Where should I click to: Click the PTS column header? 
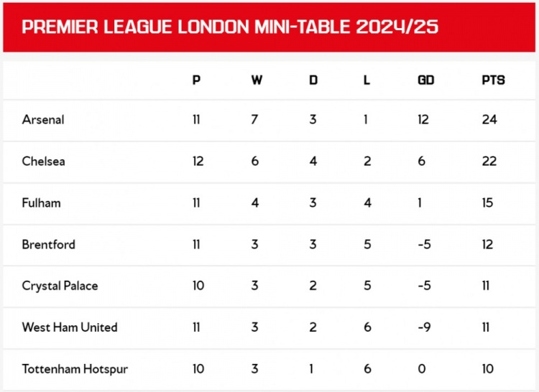coord(493,80)
